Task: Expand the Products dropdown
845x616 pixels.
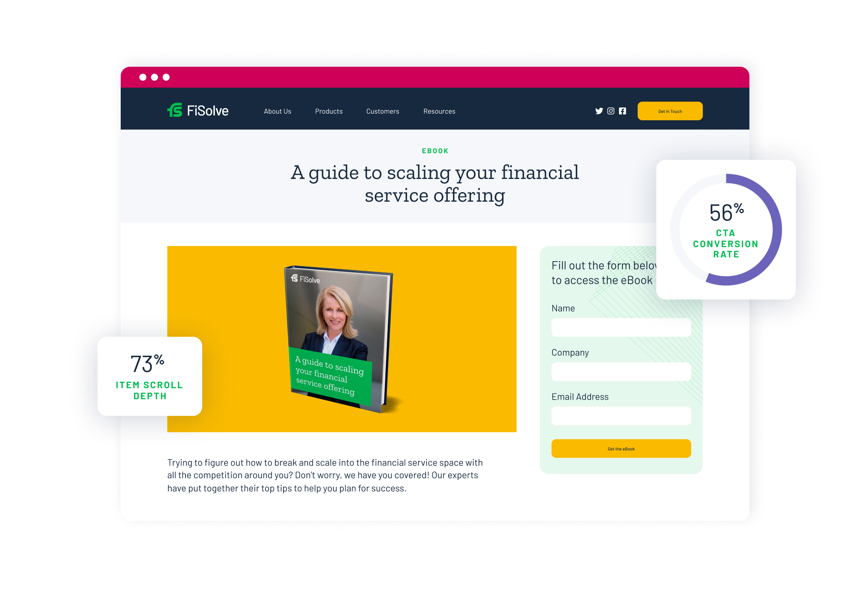Action: click(x=328, y=111)
